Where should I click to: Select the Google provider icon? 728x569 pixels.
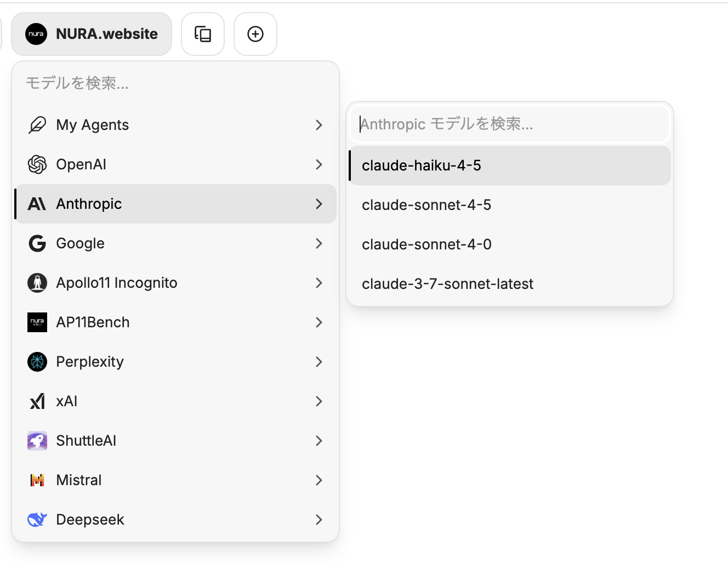[37, 243]
